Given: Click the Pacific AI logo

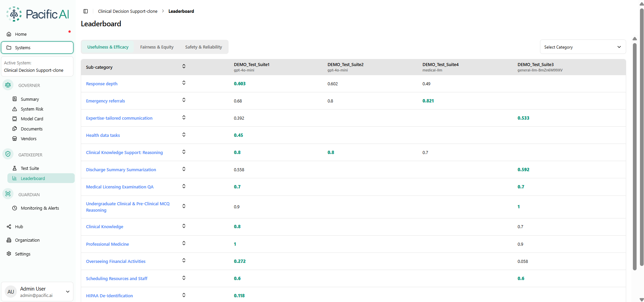Looking at the screenshot, I should coord(37,14).
